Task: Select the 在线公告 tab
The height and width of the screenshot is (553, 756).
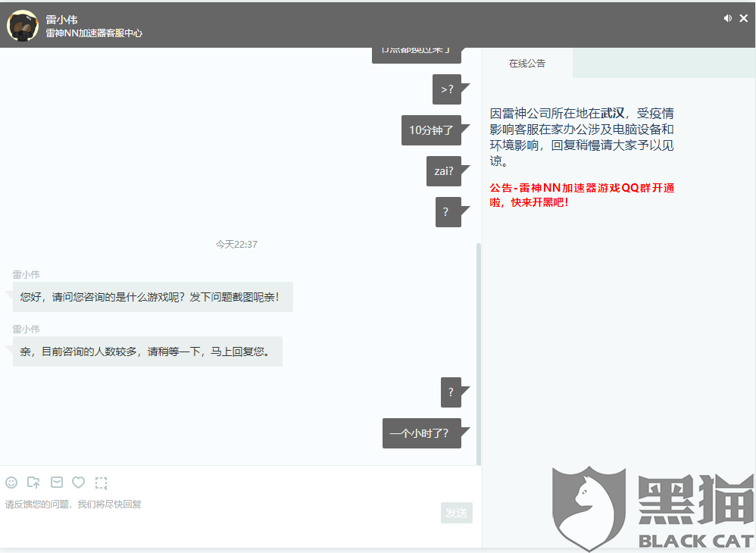Action: [527, 63]
